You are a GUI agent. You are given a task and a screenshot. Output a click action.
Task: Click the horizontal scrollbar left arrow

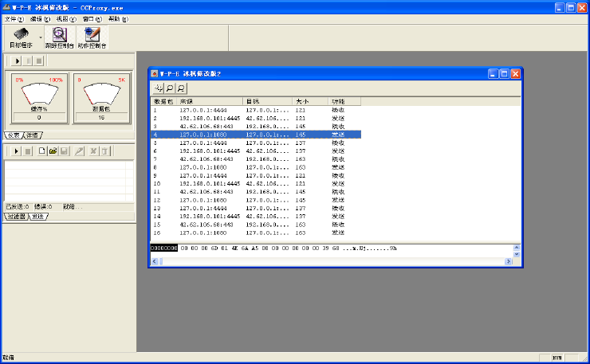tap(154, 261)
